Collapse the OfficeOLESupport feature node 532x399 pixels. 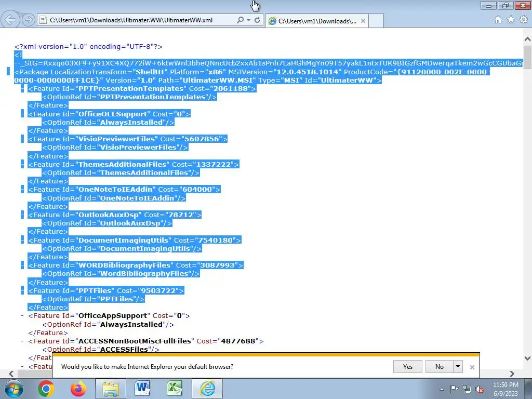(22, 114)
